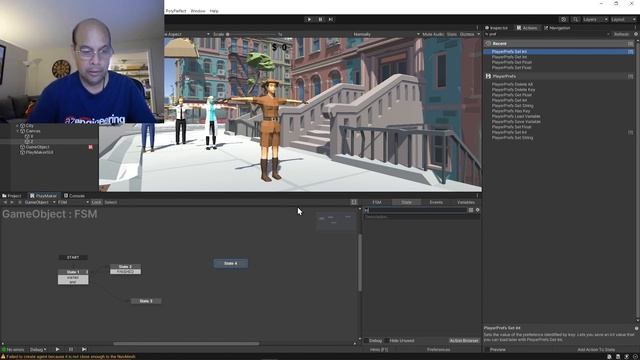The image size is (640, 360).
Task: Adjust the Game view Scale slider
Action: [x=251, y=34]
